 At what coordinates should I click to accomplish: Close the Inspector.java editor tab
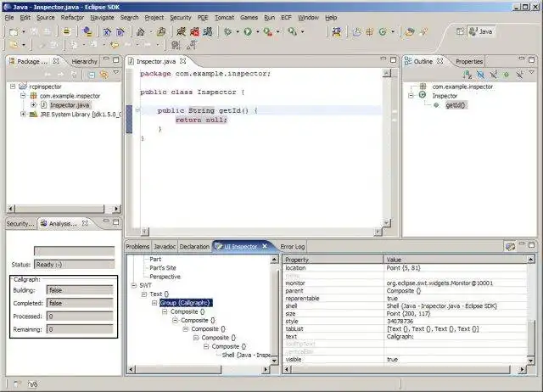coord(183,61)
